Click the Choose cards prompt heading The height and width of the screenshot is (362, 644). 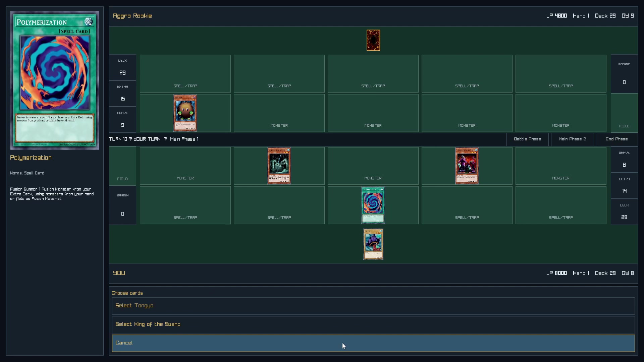coord(127,293)
